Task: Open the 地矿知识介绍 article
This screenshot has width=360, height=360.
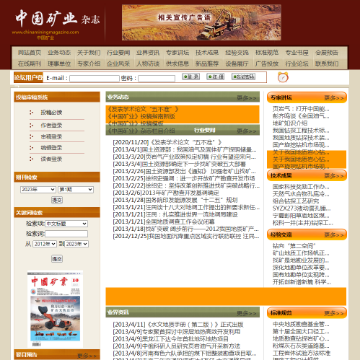Action: pos(290,123)
